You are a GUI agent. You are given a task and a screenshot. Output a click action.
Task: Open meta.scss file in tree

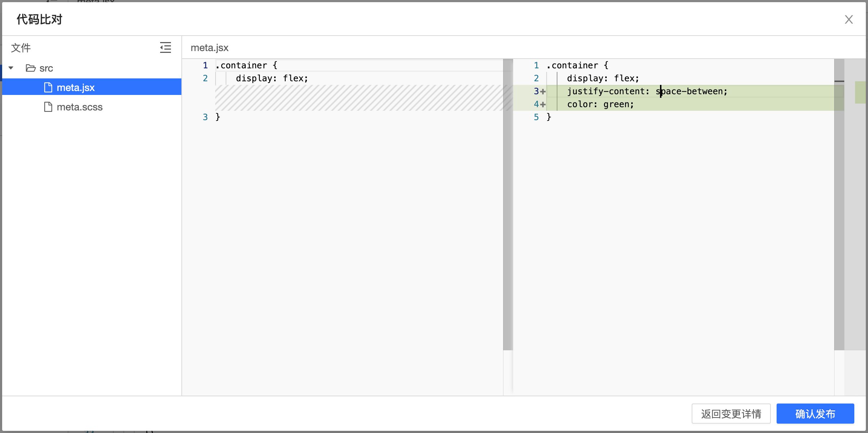tap(80, 107)
